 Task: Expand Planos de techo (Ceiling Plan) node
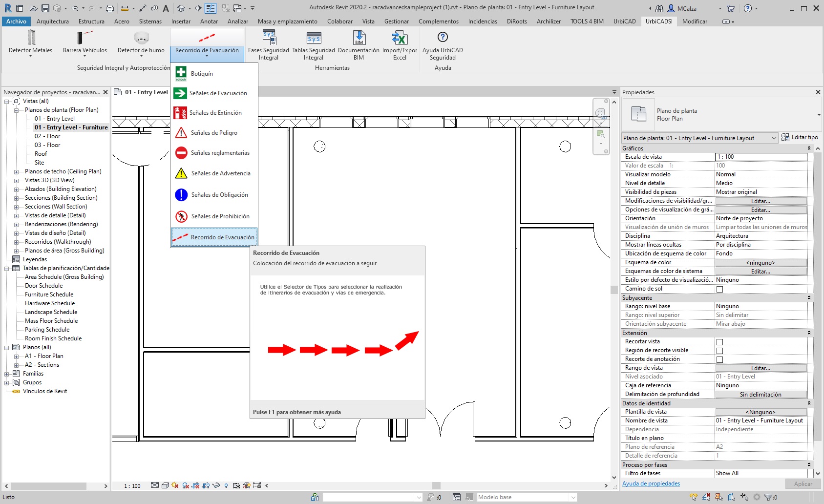point(16,172)
